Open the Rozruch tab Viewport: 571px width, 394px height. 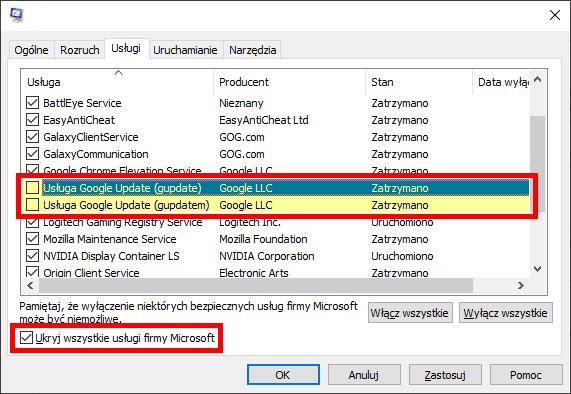[80, 50]
